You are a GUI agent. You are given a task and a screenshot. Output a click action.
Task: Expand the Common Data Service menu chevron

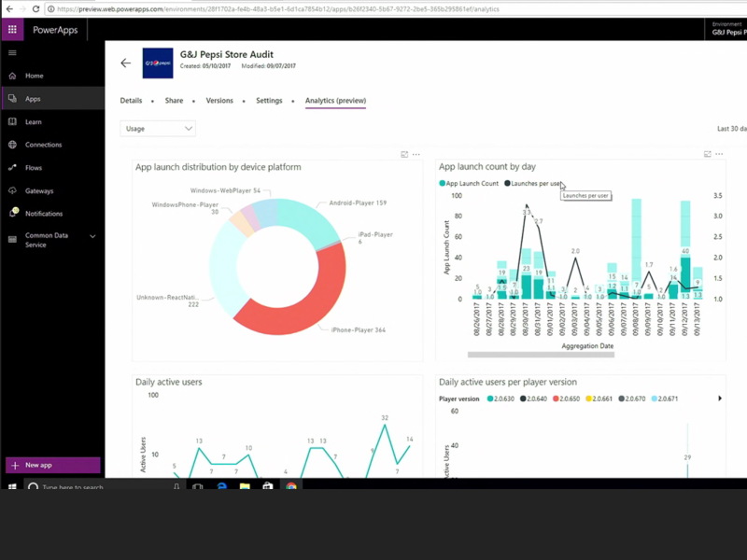(x=92, y=236)
